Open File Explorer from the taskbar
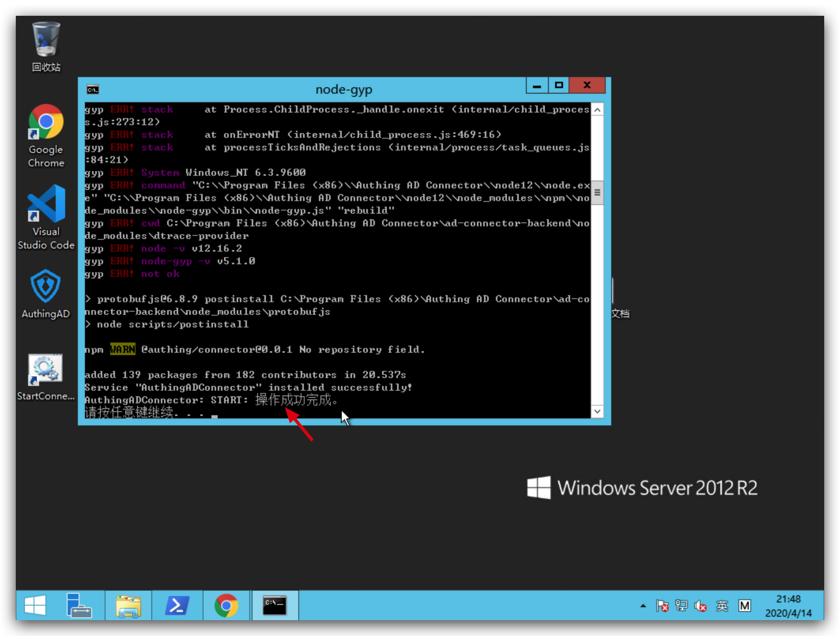The height and width of the screenshot is (636, 840). [x=128, y=605]
